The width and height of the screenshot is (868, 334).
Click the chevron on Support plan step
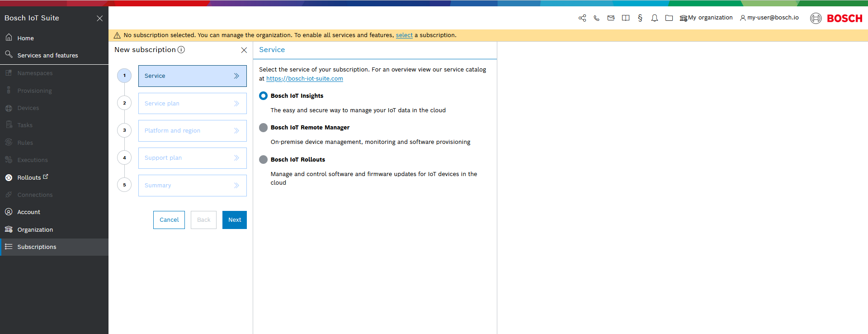coord(236,158)
